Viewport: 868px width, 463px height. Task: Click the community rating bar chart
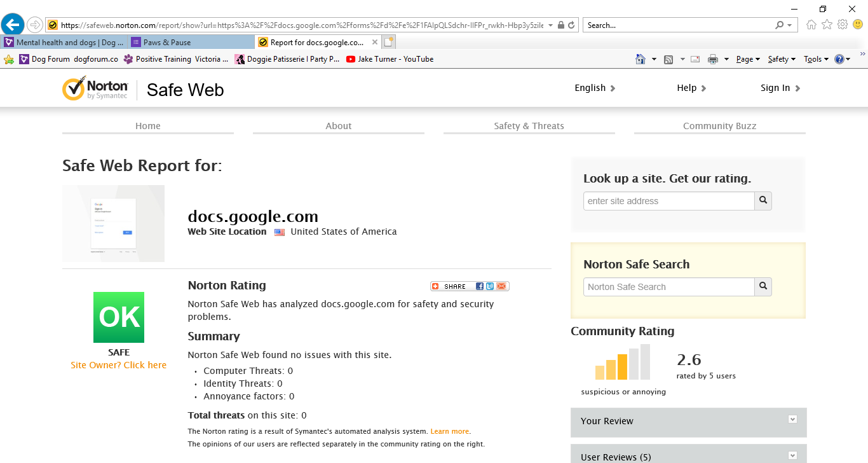(x=623, y=362)
